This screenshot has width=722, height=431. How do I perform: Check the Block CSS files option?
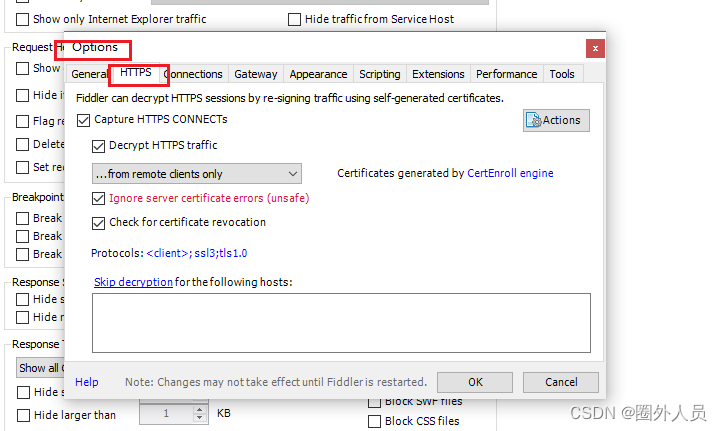374,421
